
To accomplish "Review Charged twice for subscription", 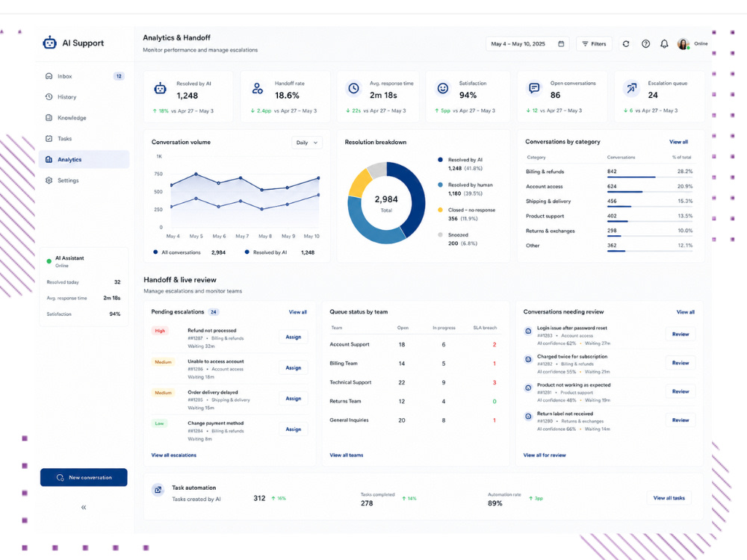I will coord(681,363).
